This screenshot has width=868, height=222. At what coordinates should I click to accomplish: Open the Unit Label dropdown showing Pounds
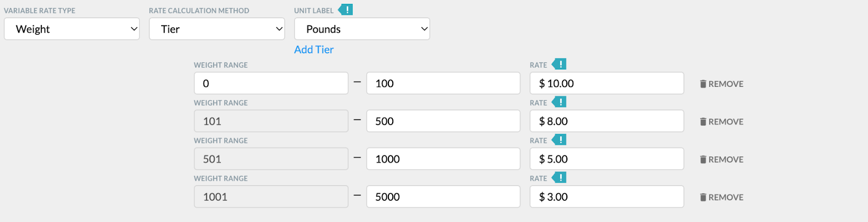362,29
